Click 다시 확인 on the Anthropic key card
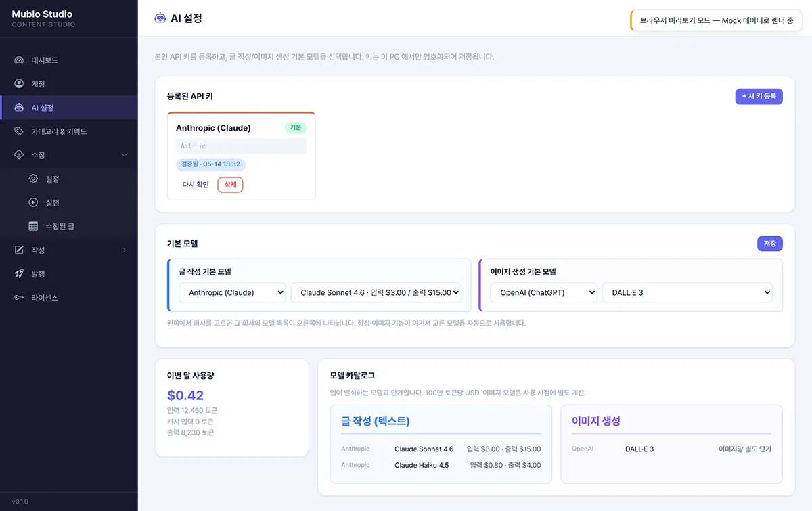Screen dimensions: 812x511 (x=196, y=185)
